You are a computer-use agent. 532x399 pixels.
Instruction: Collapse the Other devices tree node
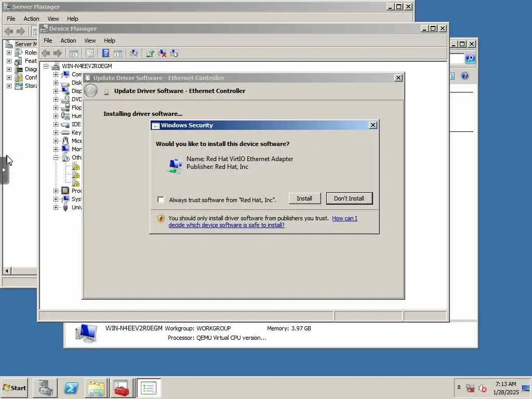coord(56,157)
